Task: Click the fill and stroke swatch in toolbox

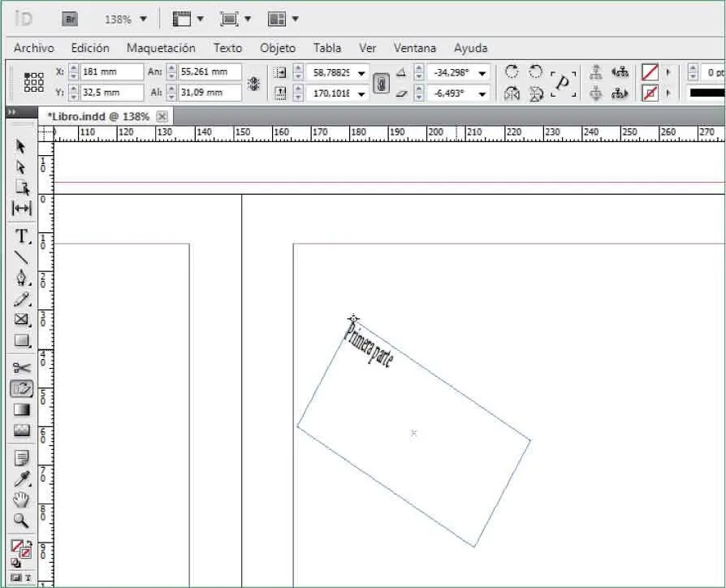Action: 20,548
